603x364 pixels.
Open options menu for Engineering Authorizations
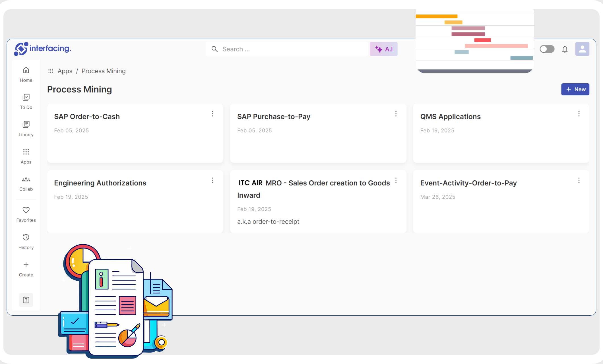[x=212, y=180]
